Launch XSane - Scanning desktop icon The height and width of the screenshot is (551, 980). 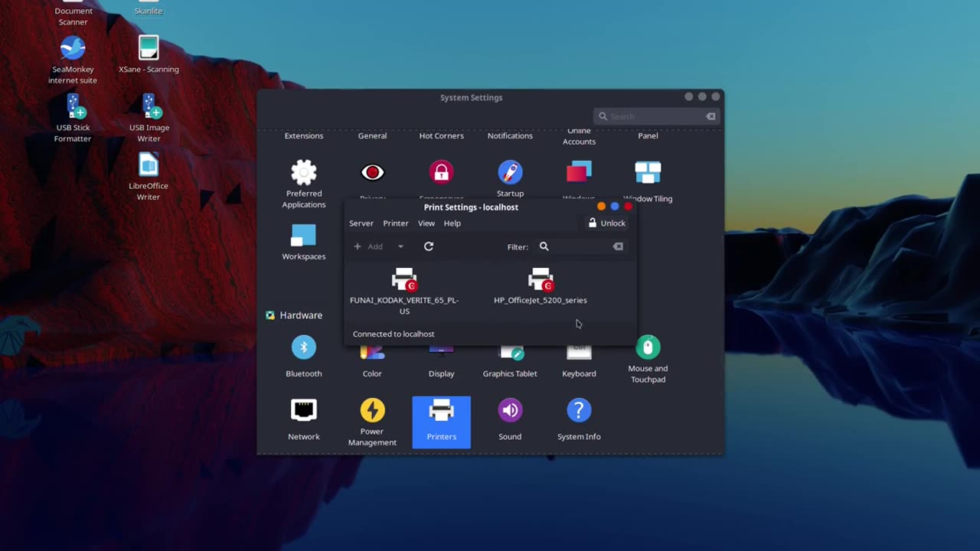pos(149,54)
